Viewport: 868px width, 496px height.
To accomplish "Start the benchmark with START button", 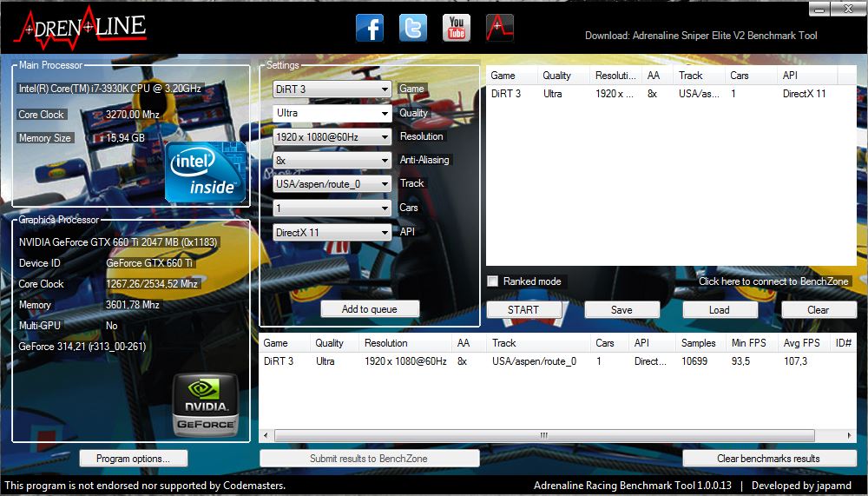I will (x=523, y=310).
